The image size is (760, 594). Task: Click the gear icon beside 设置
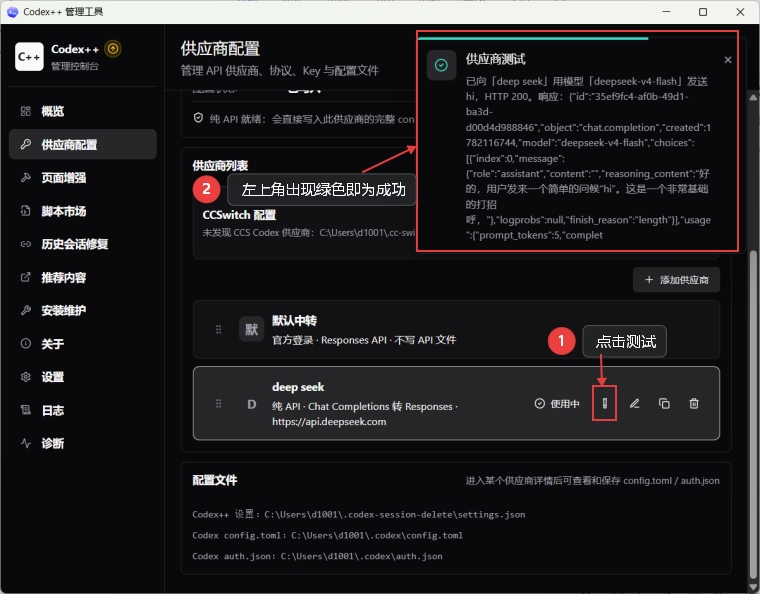tap(26, 377)
